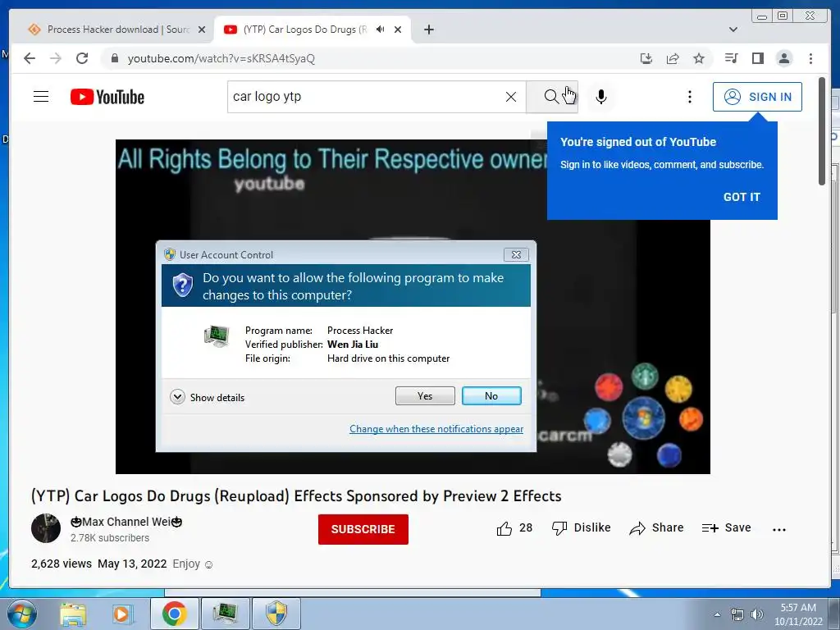Open the Windows Start button
The image size is (840, 630).
[x=21, y=614]
